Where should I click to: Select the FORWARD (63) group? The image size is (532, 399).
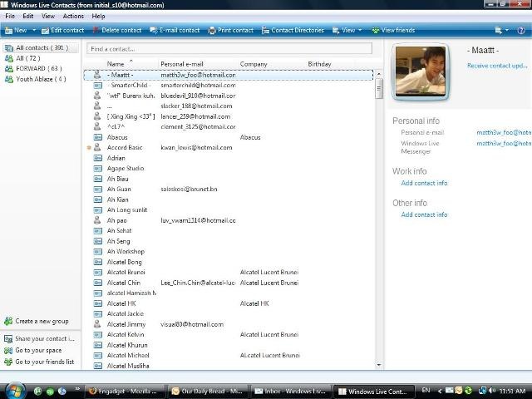click(x=33, y=68)
